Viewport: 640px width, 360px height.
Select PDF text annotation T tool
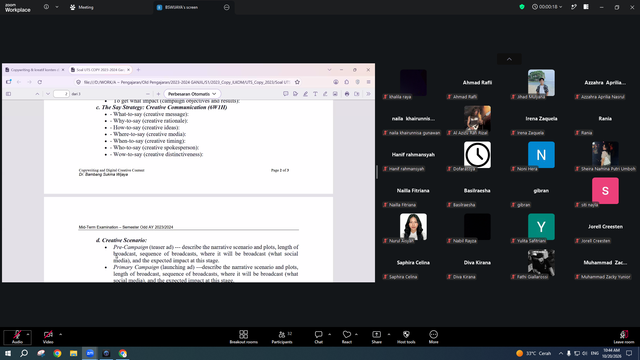click(x=315, y=94)
